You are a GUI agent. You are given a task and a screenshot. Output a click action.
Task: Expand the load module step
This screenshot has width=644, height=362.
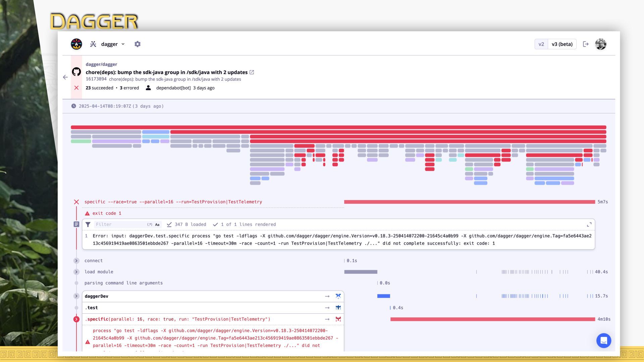[76, 272]
